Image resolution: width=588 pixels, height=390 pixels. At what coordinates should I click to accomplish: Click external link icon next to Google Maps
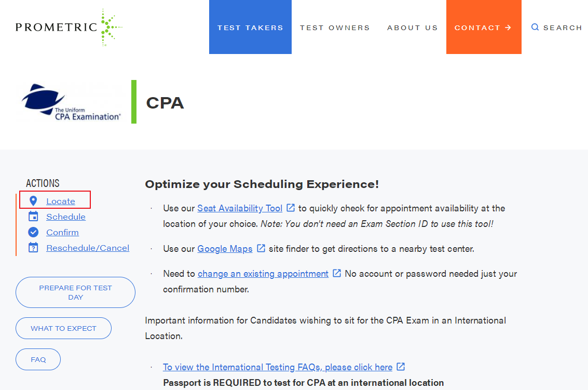pos(261,248)
